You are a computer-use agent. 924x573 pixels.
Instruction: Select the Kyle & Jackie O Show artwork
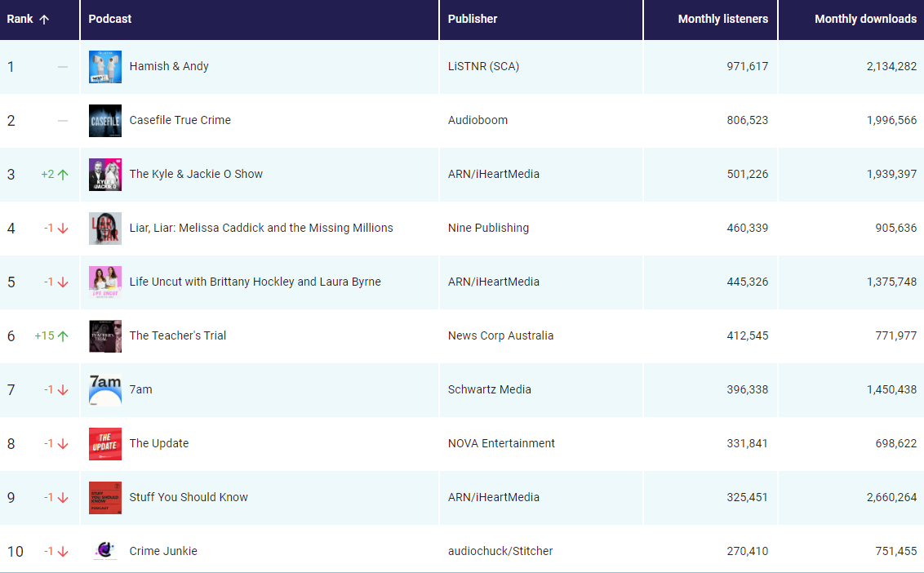(x=105, y=175)
